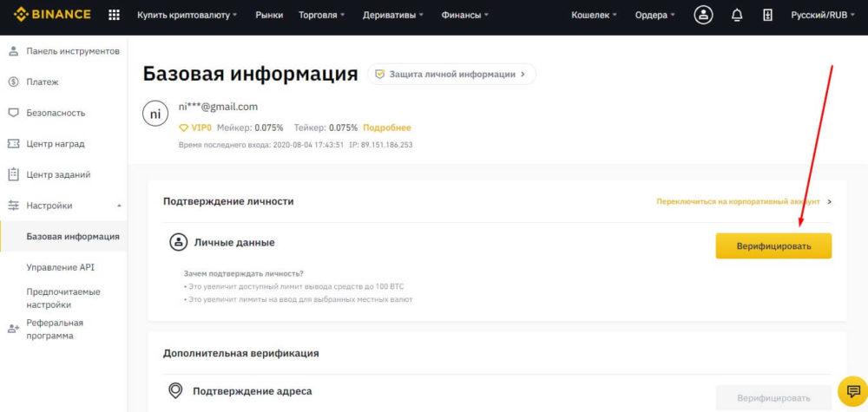Image resolution: width=868 pixels, height=412 pixels.
Task: Click the app download icon
Action: (x=767, y=15)
